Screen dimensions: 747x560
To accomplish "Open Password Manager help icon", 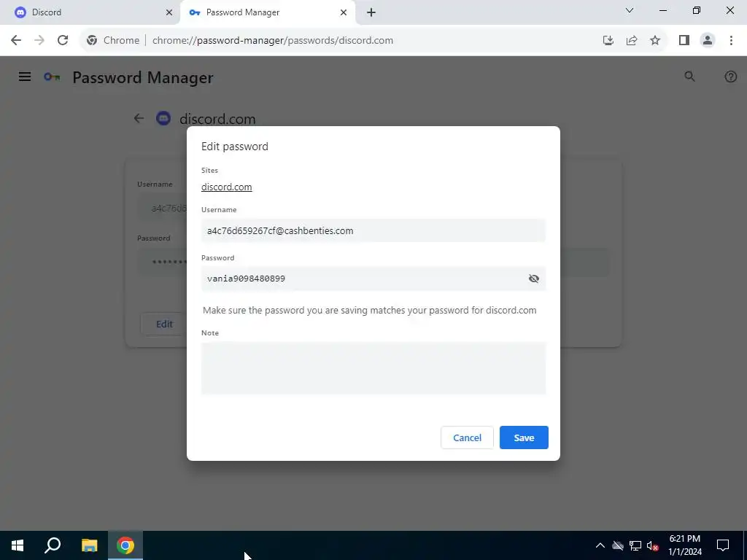I will pos(731,77).
